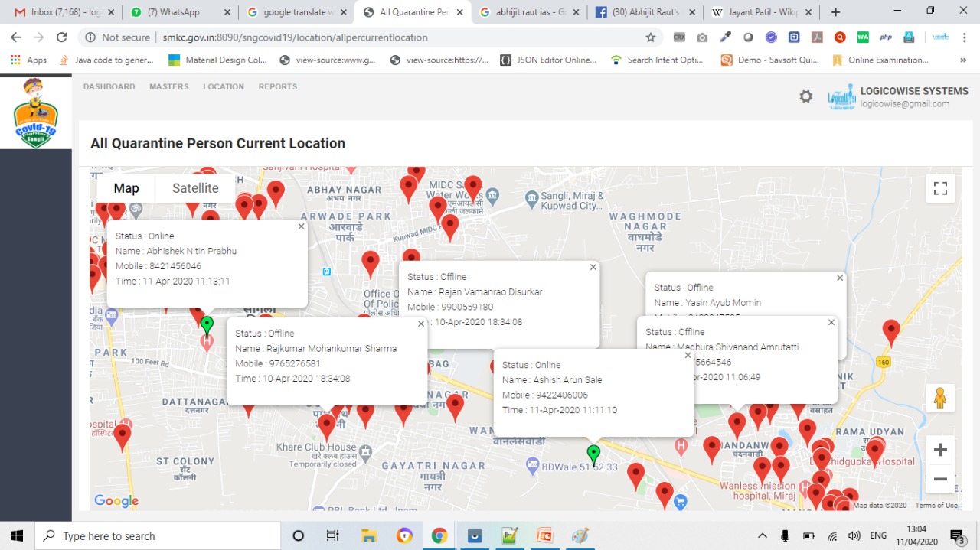Select the Map view type button
Image resolution: width=980 pixels, height=550 pixels.
point(126,188)
